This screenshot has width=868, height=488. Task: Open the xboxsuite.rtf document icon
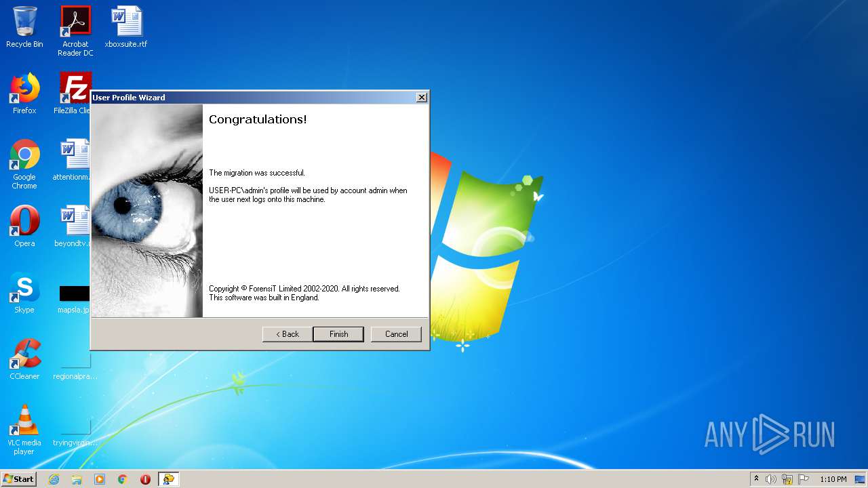point(126,27)
